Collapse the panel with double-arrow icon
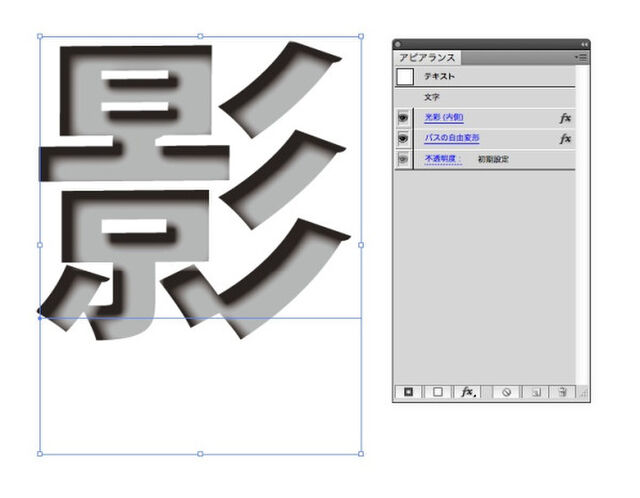Viewport: 640px width, 498px height. (584, 45)
